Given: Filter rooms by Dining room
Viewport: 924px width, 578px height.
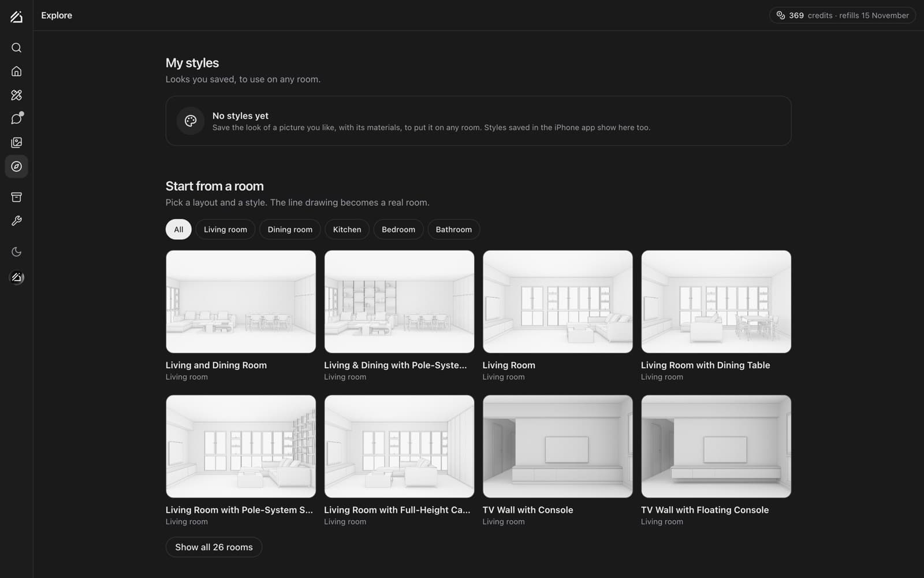Looking at the screenshot, I should click(x=290, y=229).
